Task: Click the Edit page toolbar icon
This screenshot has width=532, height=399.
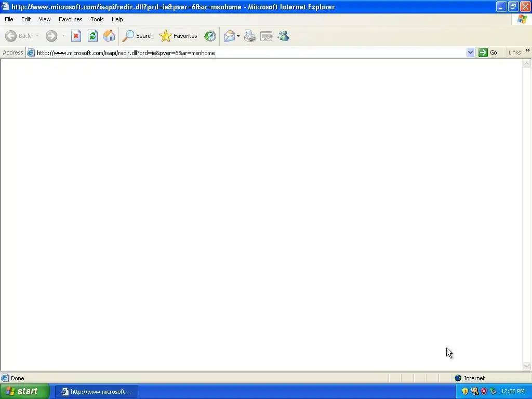Action: click(267, 36)
